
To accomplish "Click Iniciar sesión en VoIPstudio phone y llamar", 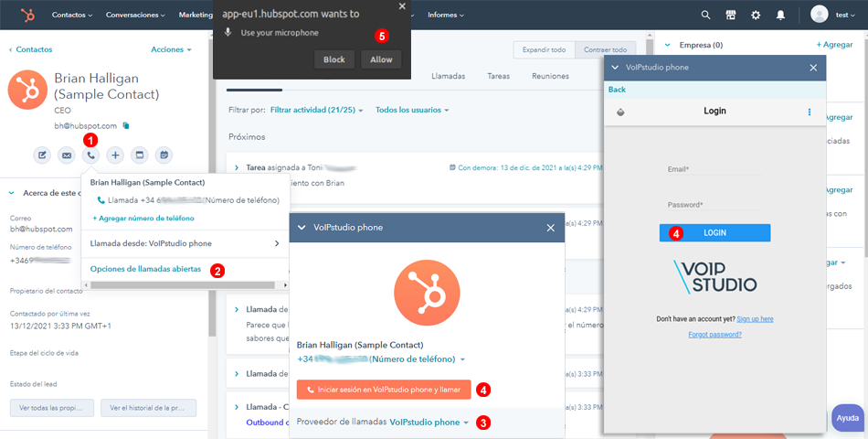I will (384, 390).
